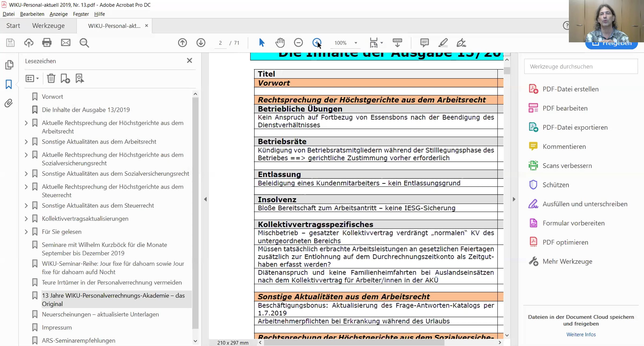Open the search magnifier tool
Screen dimensions: 644x346
tap(84, 43)
